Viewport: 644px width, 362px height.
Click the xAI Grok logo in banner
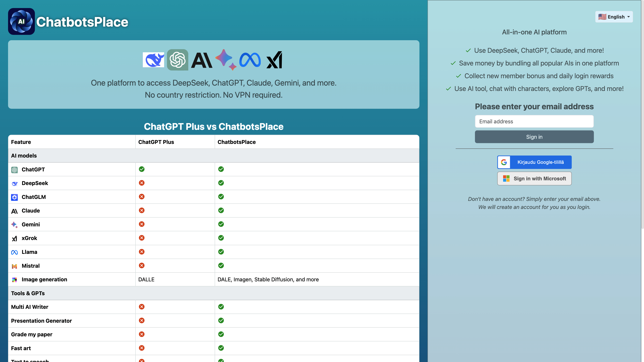274,60
